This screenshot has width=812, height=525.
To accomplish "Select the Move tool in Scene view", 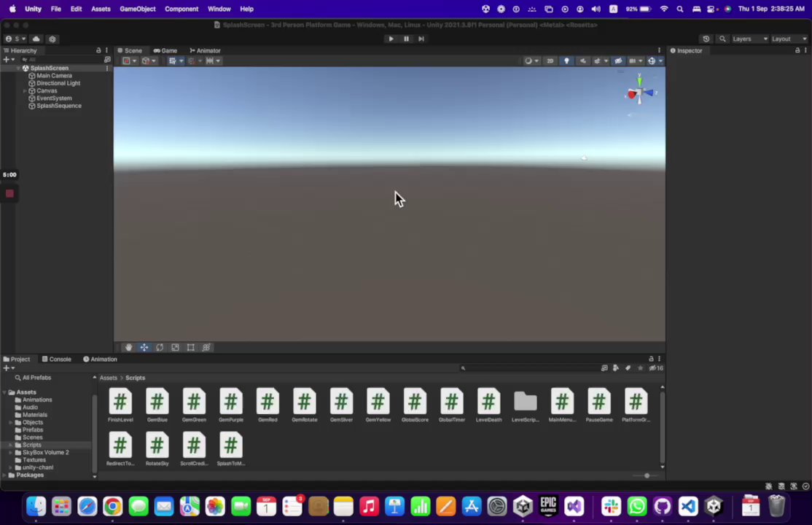I will (x=144, y=347).
